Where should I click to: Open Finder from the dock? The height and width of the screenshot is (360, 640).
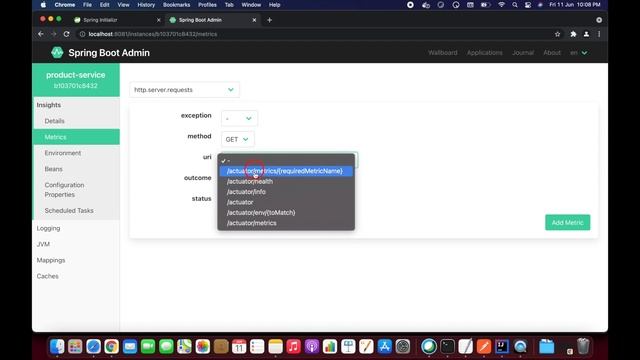[x=57, y=347]
